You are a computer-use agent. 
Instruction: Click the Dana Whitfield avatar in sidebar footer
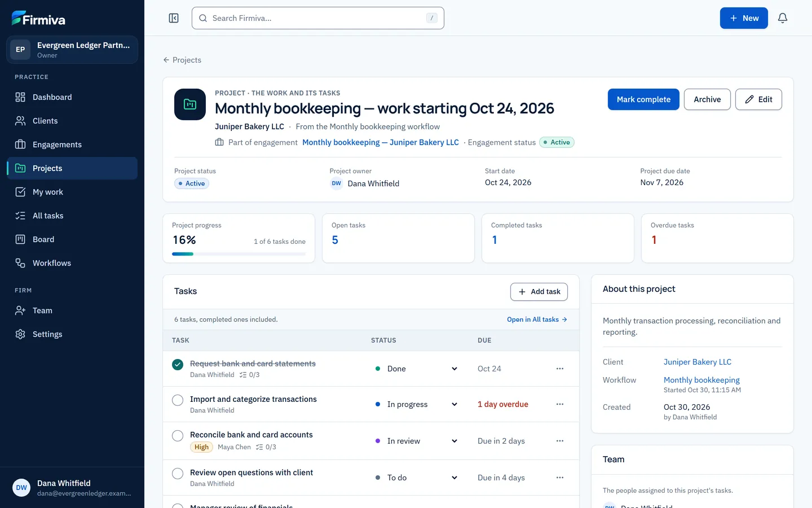click(21, 488)
